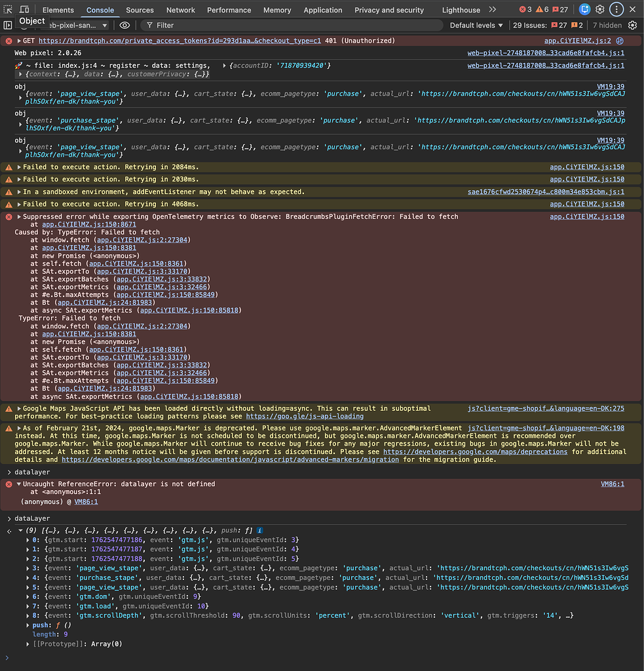Expand the [[Prototype]] Array(0) entry
The image size is (644, 671).
point(28,644)
